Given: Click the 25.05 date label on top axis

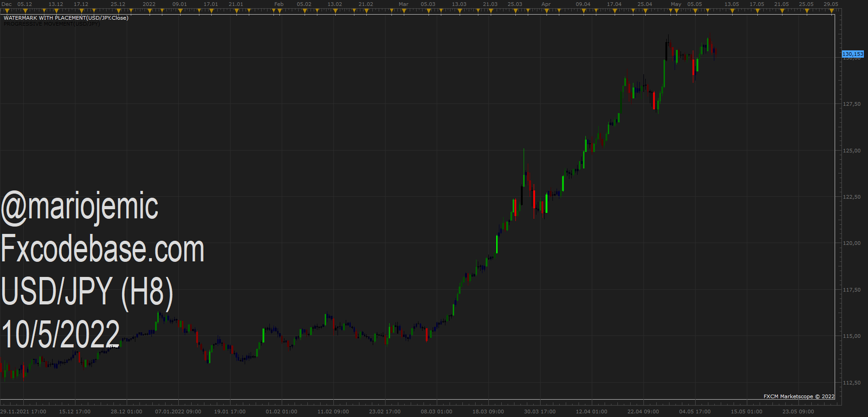Looking at the screenshot, I should [x=806, y=4].
